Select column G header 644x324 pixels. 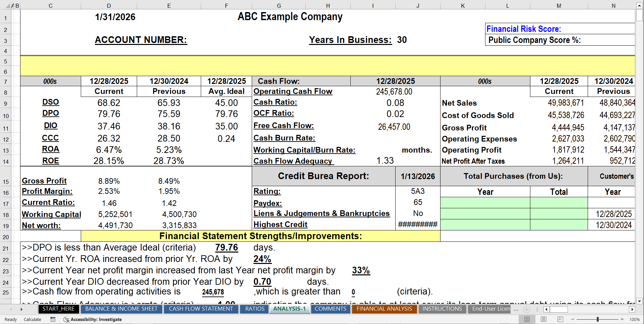coord(279,6)
